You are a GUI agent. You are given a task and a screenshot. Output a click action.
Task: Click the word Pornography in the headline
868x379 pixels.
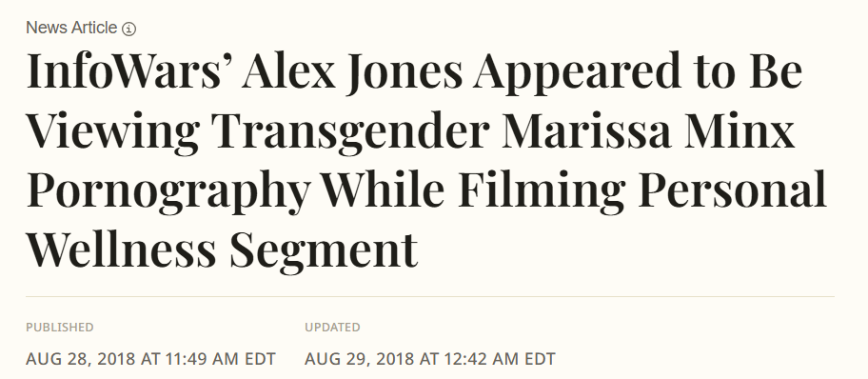coord(168,192)
